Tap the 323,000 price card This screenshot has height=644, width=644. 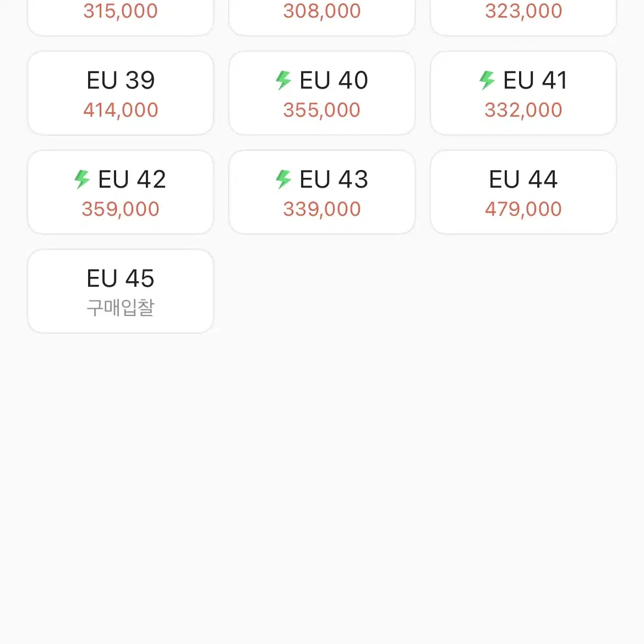pos(523,17)
